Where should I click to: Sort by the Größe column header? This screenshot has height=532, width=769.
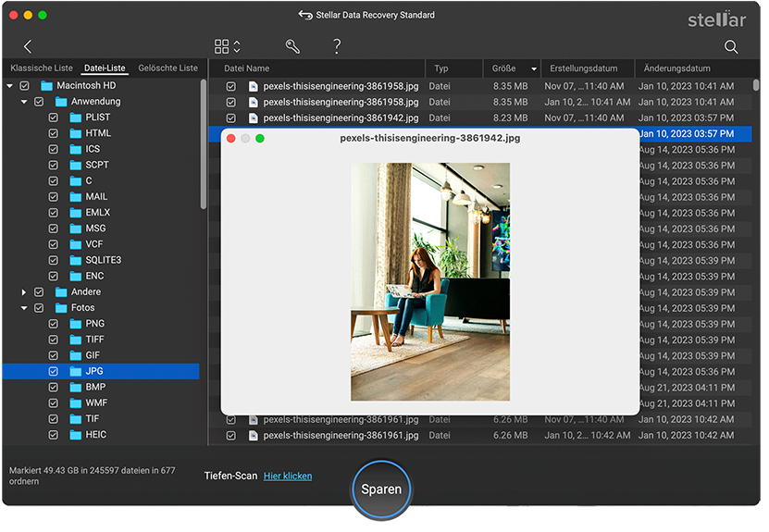[504, 68]
